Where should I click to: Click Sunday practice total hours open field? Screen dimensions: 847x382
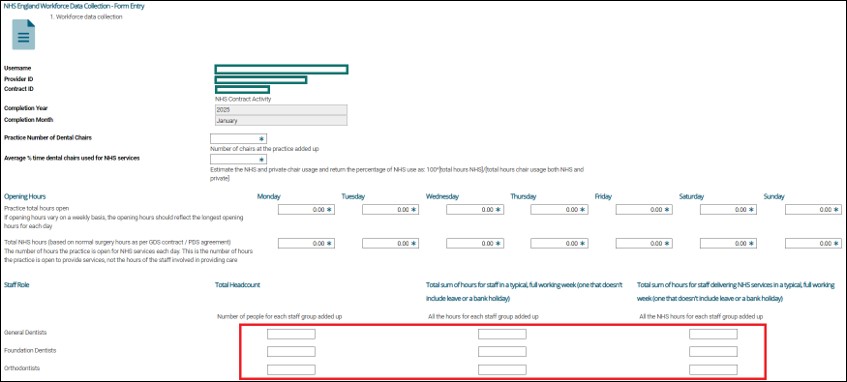pyautogui.click(x=813, y=210)
